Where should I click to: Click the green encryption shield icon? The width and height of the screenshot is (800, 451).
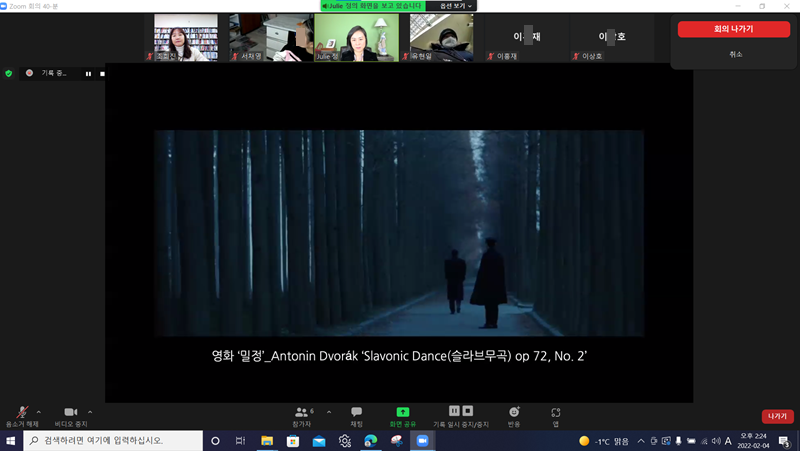pos(9,73)
